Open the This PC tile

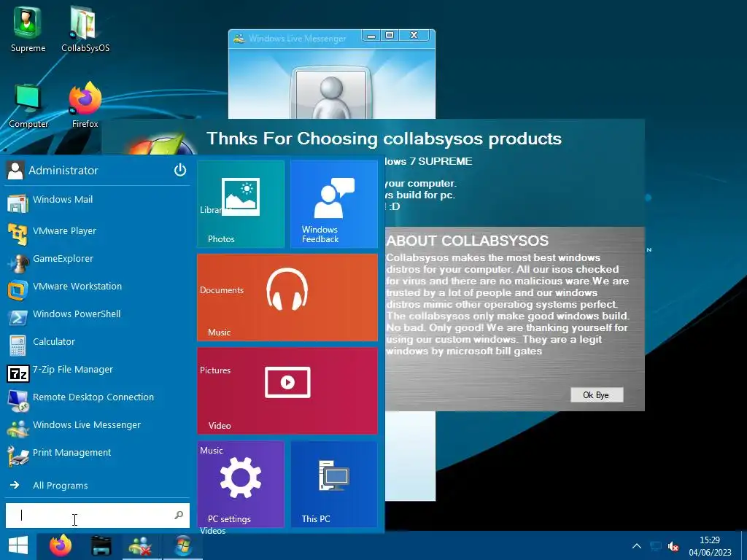[334, 484]
